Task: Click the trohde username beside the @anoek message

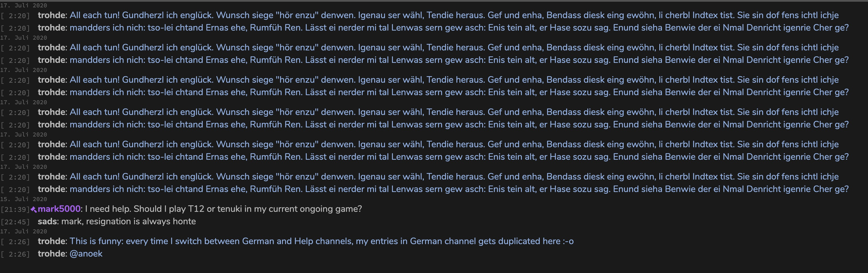Action: [x=52, y=254]
